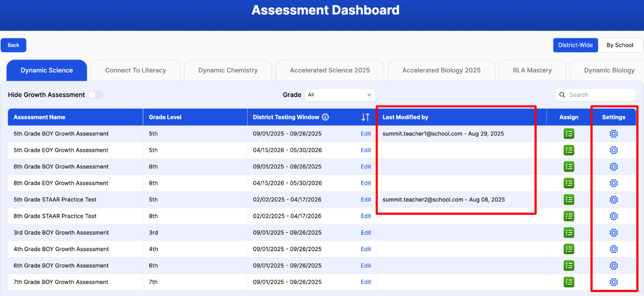Click assign icon for 5th Grade BOY Growth Assessment

569,134
